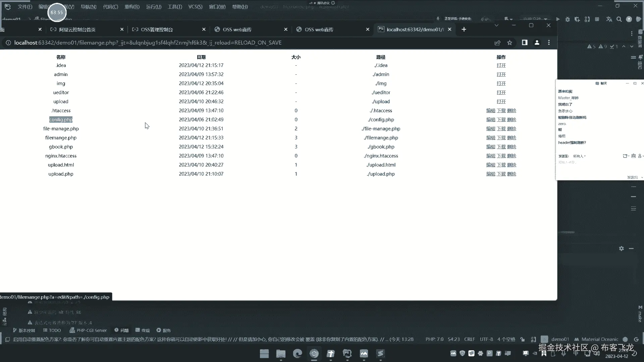Viewport: 644px width, 362px height.
Task: Click the IDE translate icon
Action: click(x=609, y=19)
